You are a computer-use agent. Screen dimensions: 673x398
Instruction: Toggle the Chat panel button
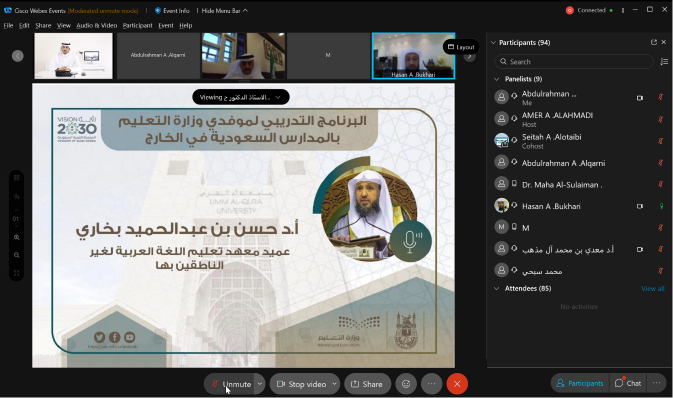coord(628,383)
